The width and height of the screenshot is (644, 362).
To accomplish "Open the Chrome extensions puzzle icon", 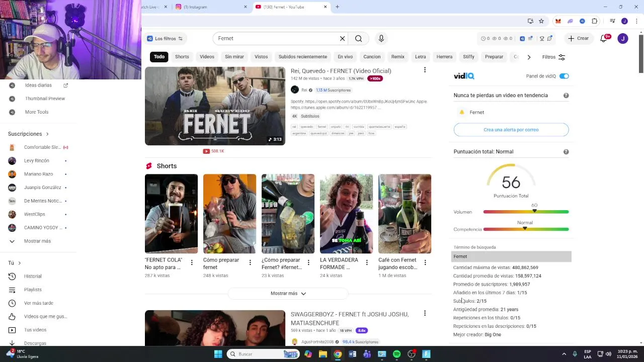I will (595, 21).
